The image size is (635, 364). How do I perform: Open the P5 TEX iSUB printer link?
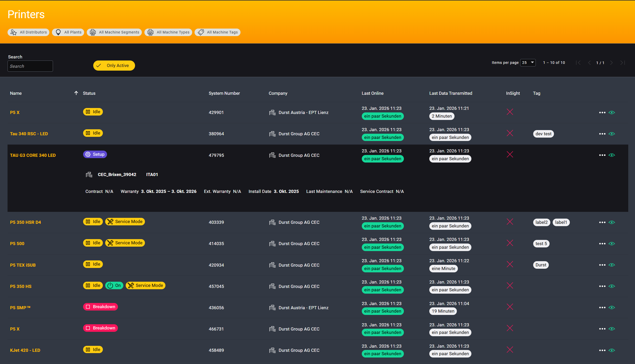point(23,265)
